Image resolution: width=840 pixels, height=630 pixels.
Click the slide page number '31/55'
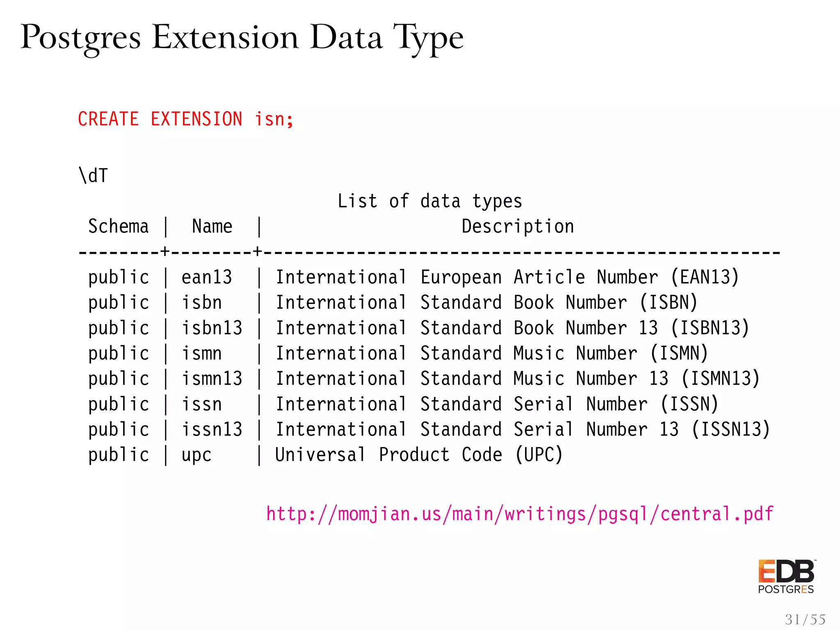click(805, 619)
